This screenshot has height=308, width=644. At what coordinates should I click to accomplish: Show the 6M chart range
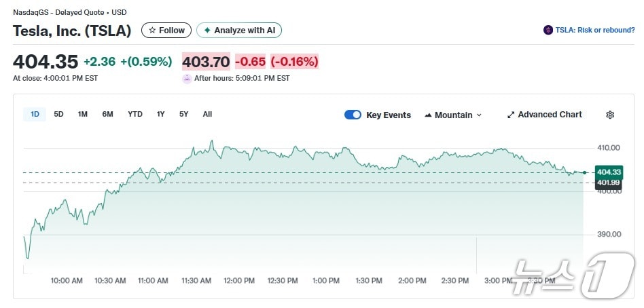(x=107, y=114)
